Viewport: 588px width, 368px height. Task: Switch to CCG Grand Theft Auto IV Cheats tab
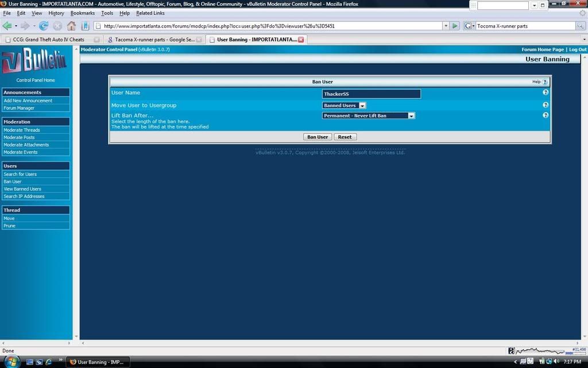[x=48, y=40]
